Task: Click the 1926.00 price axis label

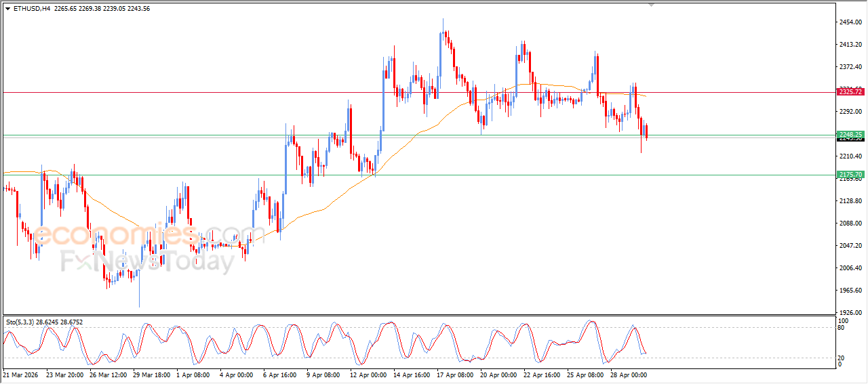Action: point(851,312)
